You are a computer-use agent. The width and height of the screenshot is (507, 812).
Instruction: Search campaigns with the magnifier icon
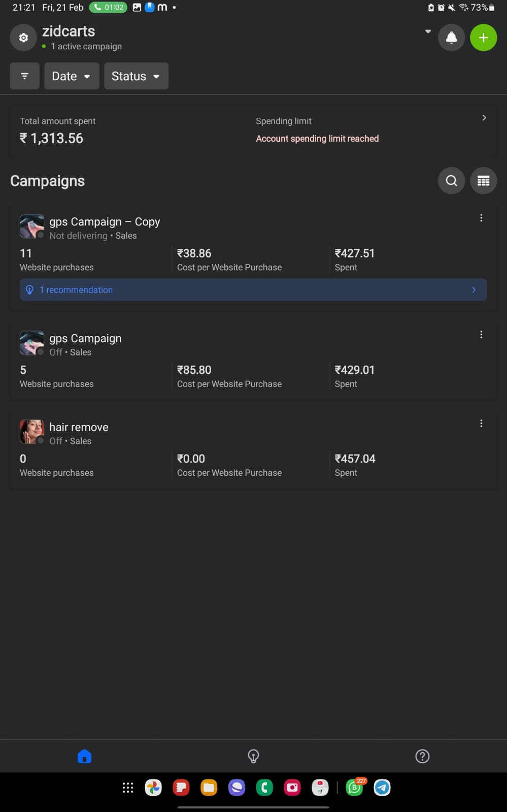[x=451, y=181]
